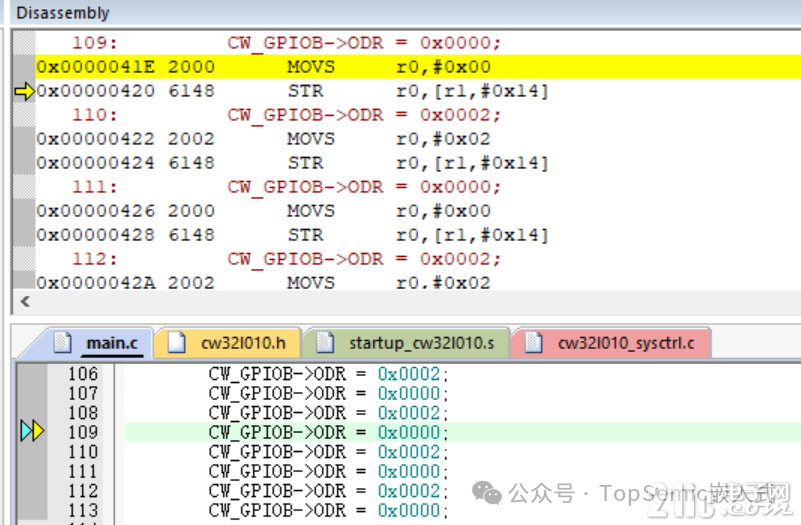Select the STR instruction at 0x00000420
The height and width of the screenshot is (525, 801).
pos(292,91)
